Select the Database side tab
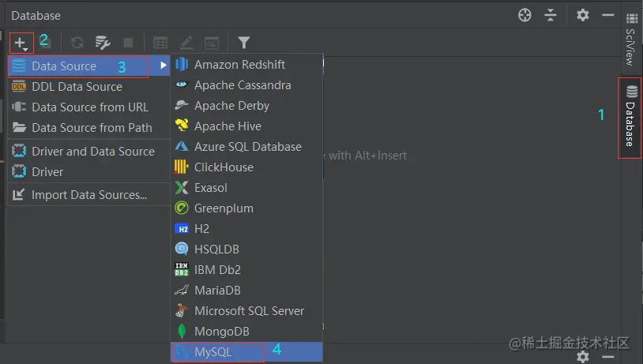The height and width of the screenshot is (364, 643). click(630, 118)
